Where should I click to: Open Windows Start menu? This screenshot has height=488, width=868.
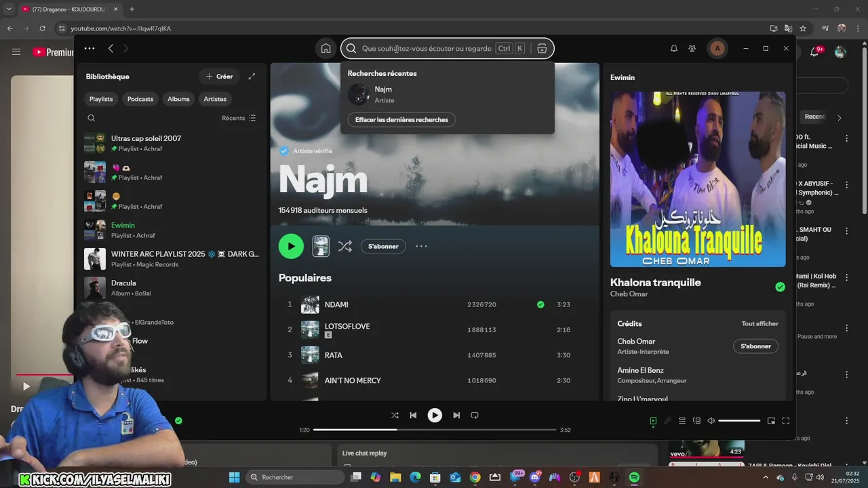coord(234,477)
